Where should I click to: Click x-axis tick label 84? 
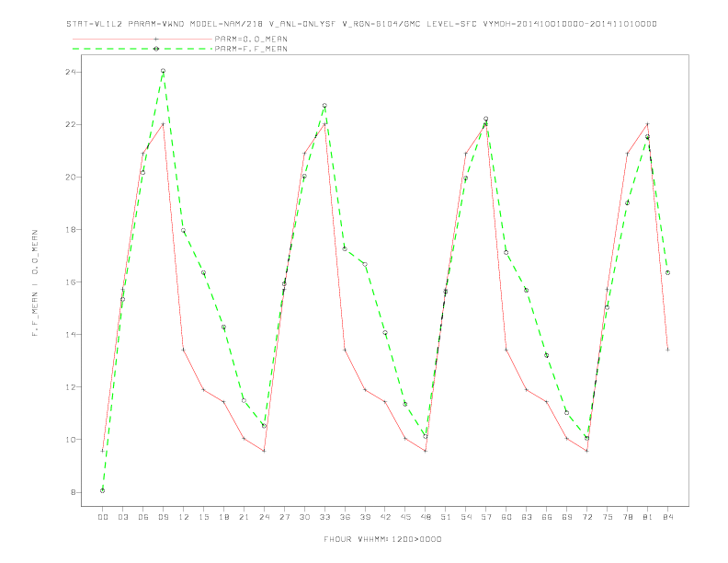667,517
